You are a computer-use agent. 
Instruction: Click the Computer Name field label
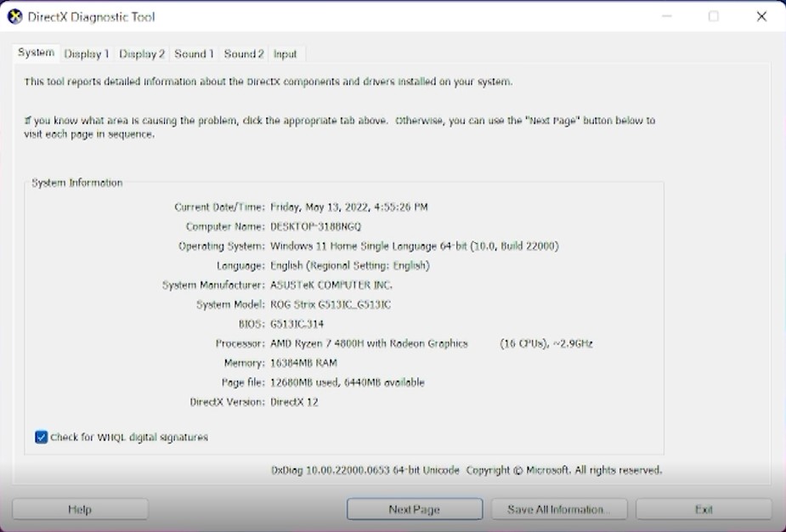[225, 227]
